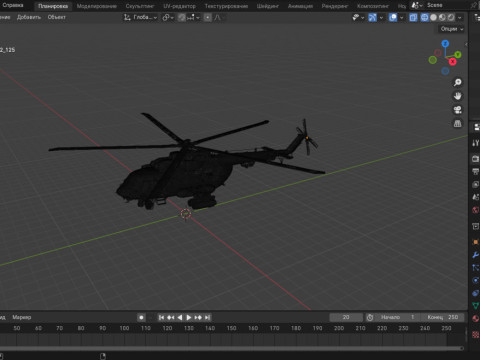Select solid viewport shading
This screenshot has width=480, height=360.
click(x=433, y=17)
